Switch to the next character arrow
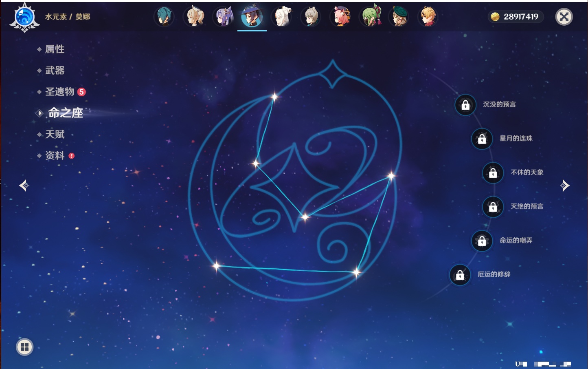Viewport: 588px width, 369px height. (x=565, y=186)
